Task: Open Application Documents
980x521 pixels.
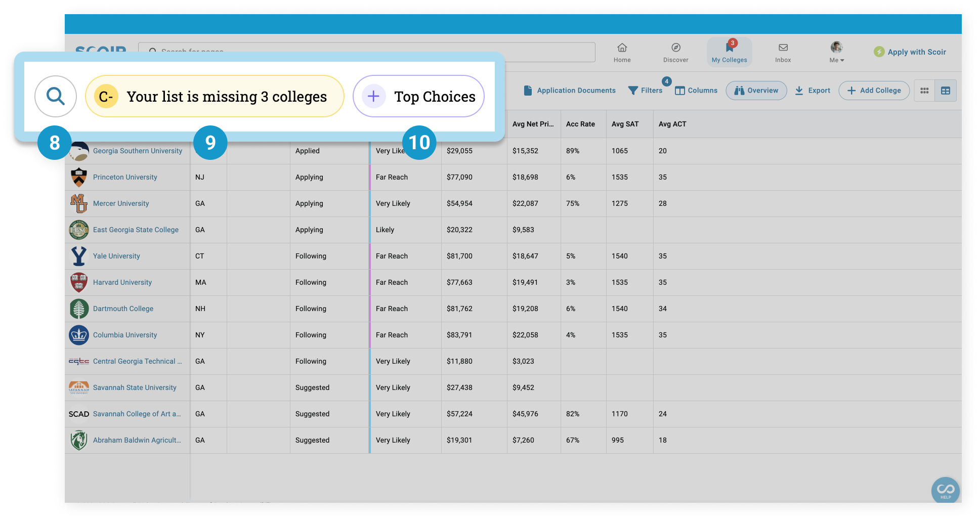Action: [569, 91]
